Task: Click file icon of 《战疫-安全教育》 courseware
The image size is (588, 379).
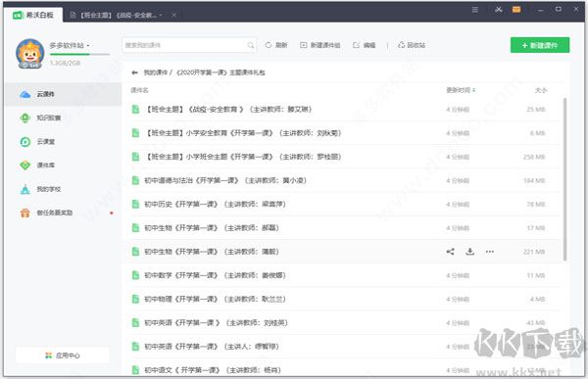Action: tap(136, 110)
